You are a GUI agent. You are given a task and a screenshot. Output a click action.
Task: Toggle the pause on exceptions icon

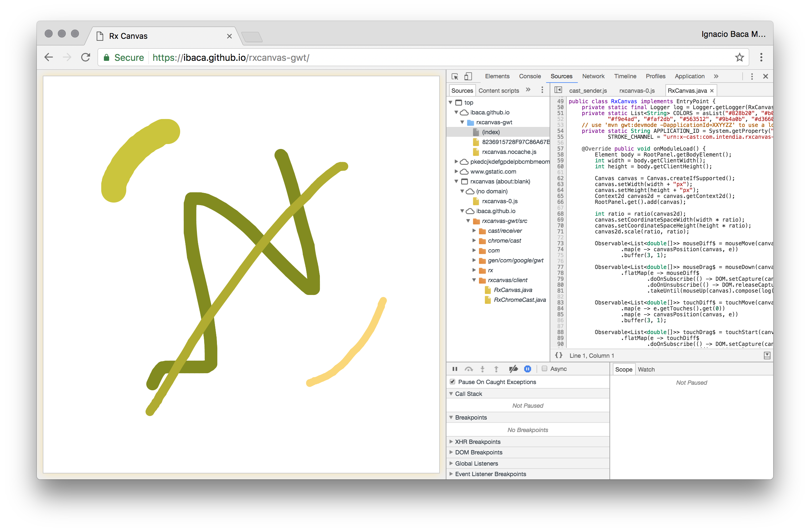click(x=528, y=369)
